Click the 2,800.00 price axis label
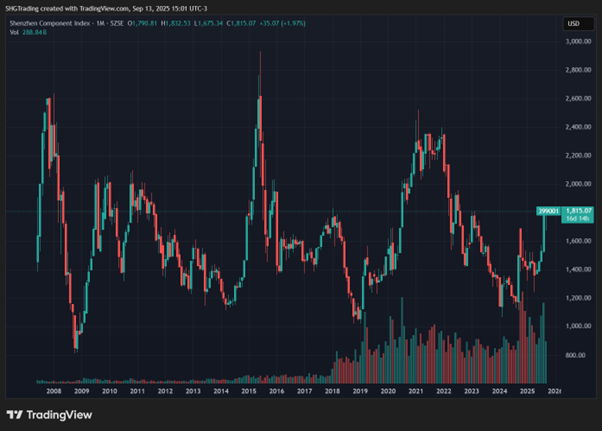 [x=578, y=70]
